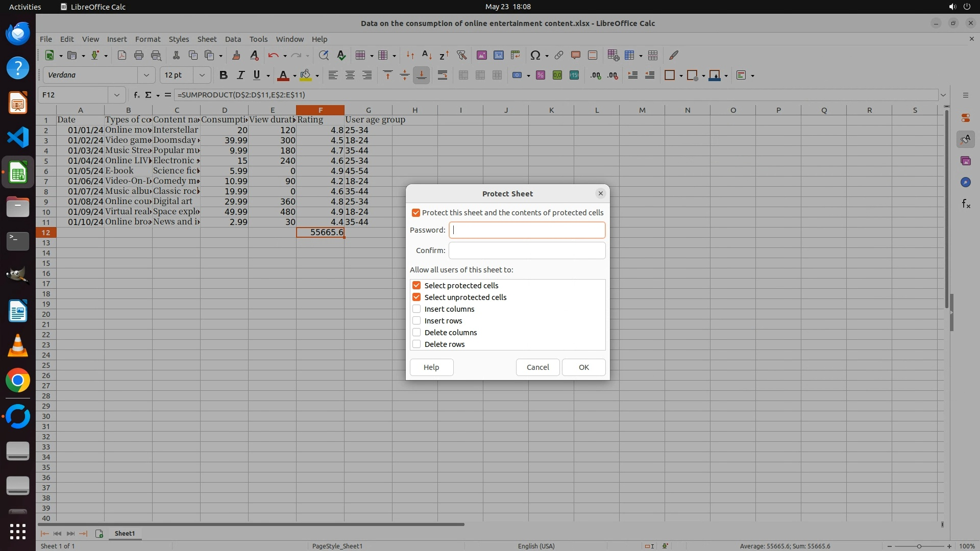The image size is (980, 551).
Task: Click the Cancel button in dialog
Action: pyautogui.click(x=537, y=367)
